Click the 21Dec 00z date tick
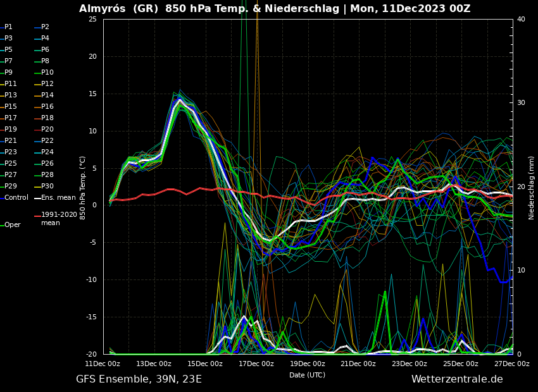 pyautogui.click(x=358, y=364)
